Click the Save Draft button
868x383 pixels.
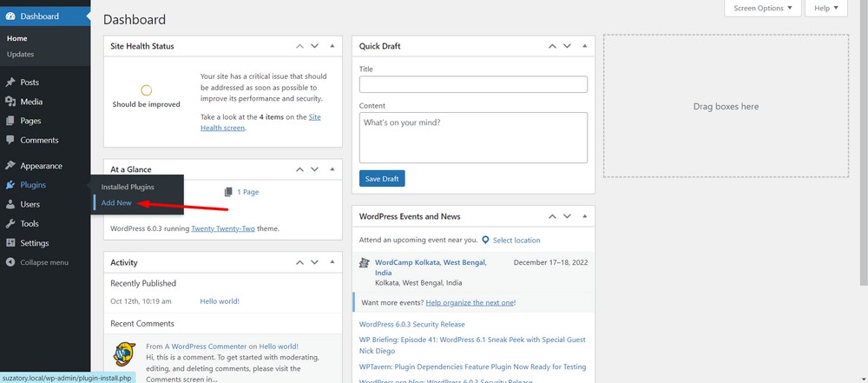[x=382, y=179]
